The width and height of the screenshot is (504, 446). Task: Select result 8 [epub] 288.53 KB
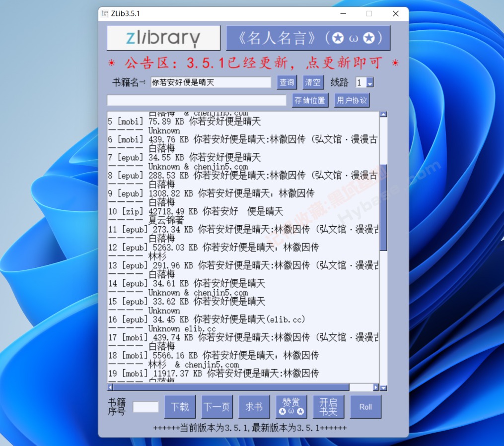tap(243, 175)
